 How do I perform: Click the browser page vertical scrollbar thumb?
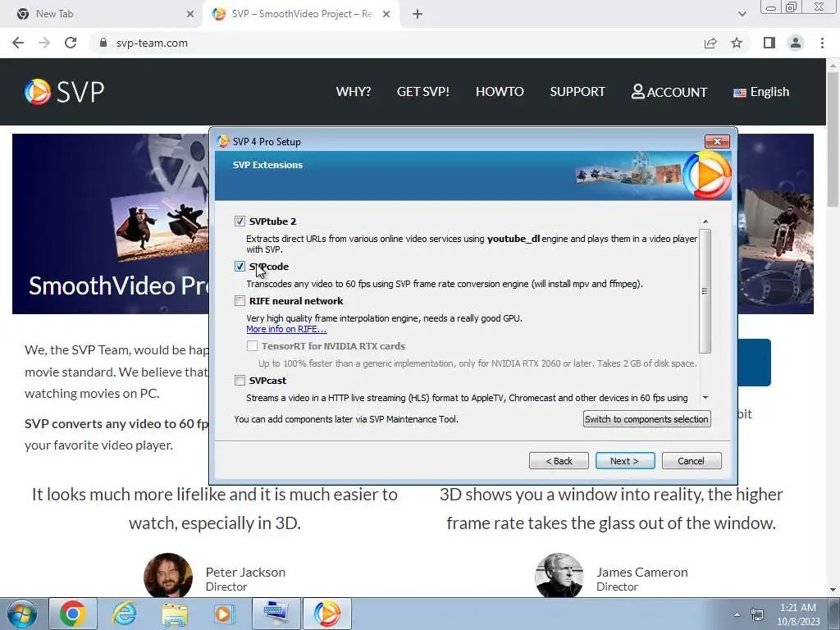(x=833, y=138)
